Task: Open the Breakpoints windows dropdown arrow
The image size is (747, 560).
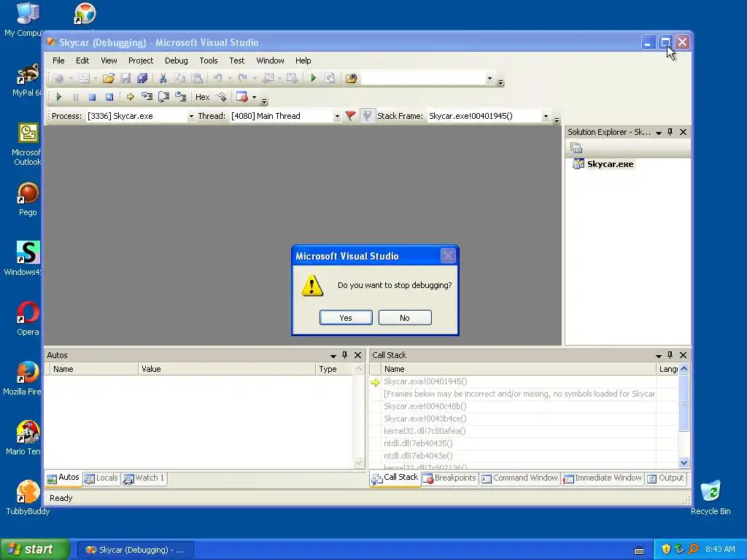Action: coord(254,97)
